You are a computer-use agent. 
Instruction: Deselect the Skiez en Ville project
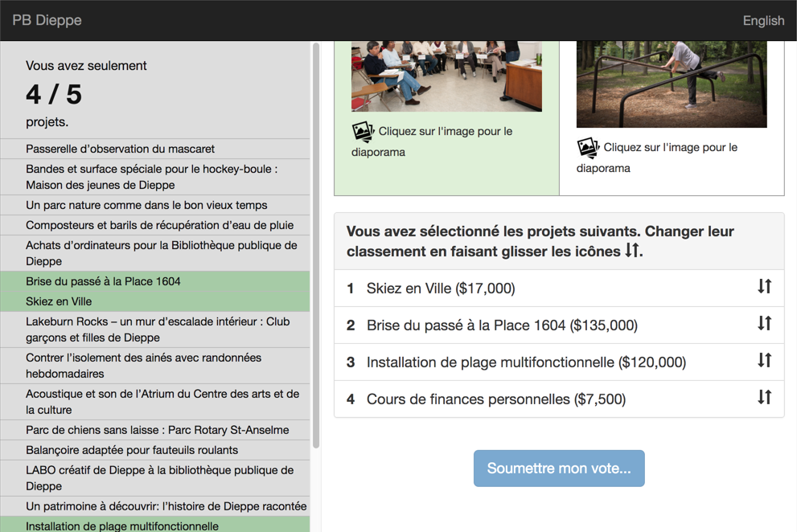(155, 301)
